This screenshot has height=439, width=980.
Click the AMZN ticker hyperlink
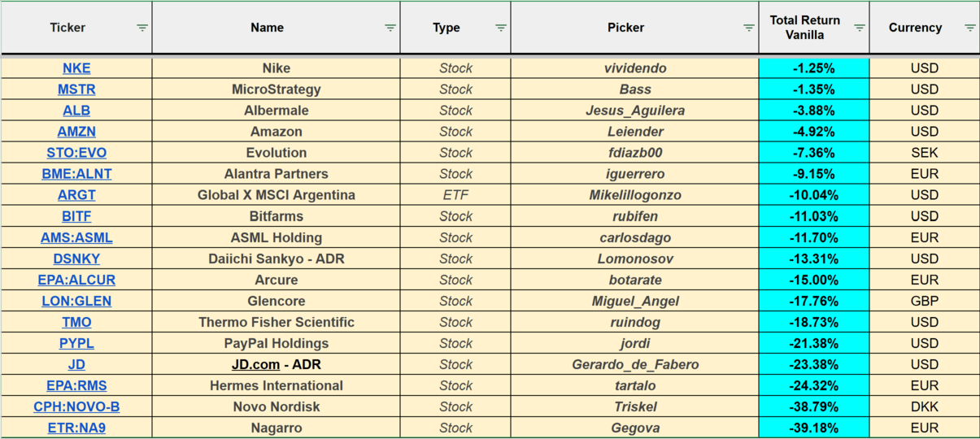point(76,132)
